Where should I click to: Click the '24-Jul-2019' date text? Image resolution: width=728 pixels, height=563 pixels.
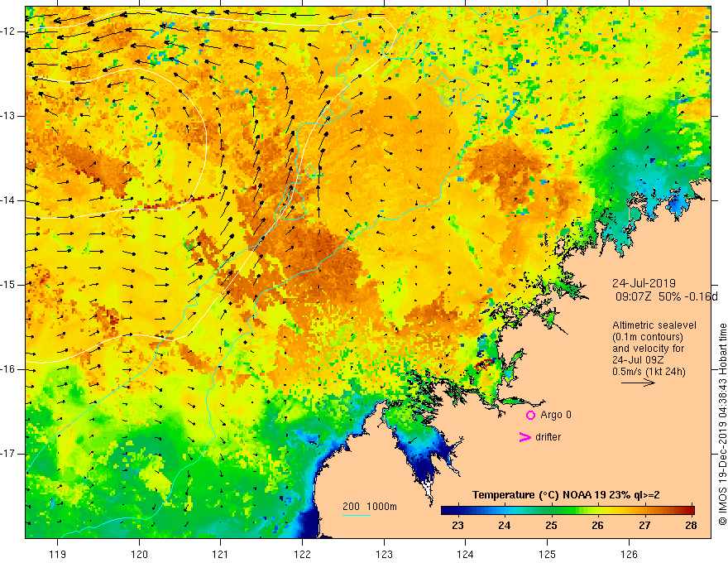click(644, 283)
